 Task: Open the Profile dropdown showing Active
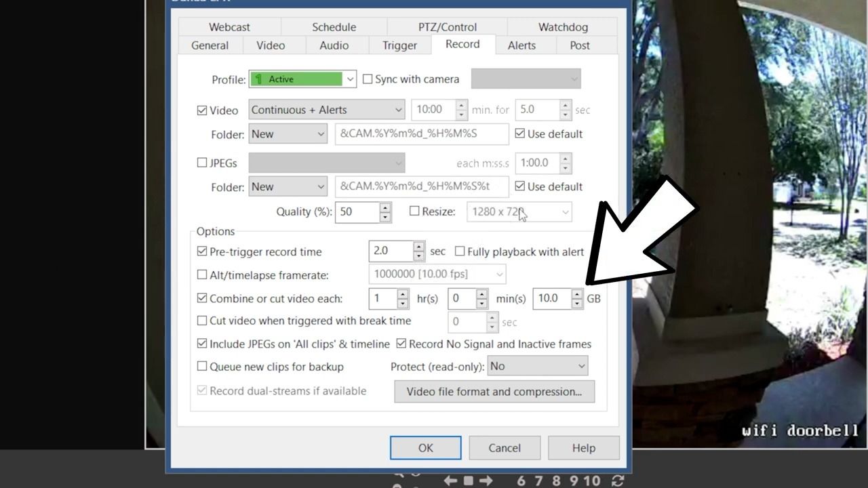click(x=302, y=79)
